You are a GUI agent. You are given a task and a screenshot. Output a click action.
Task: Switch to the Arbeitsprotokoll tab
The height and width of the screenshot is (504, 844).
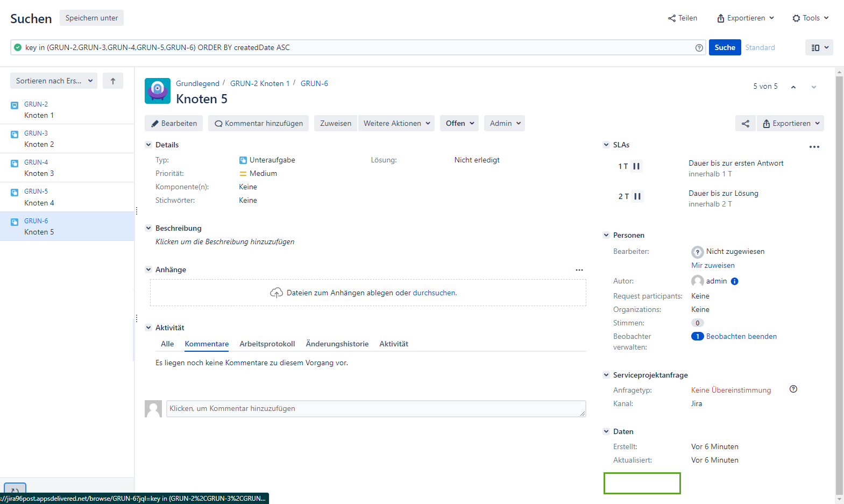pos(267,344)
